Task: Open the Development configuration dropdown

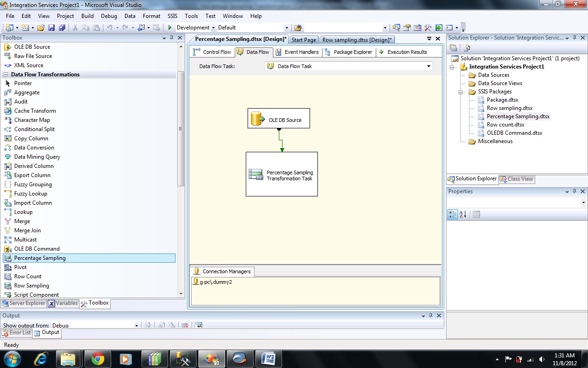Action: [x=213, y=28]
